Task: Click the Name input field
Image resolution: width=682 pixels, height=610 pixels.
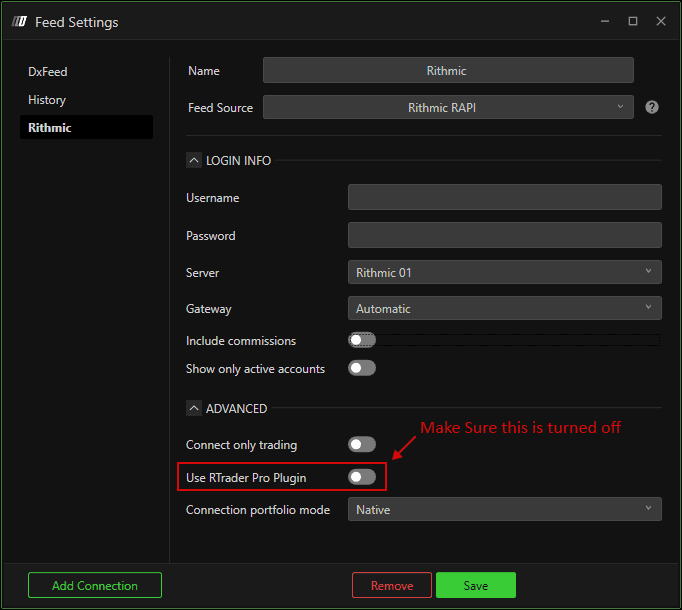Action: coord(448,70)
